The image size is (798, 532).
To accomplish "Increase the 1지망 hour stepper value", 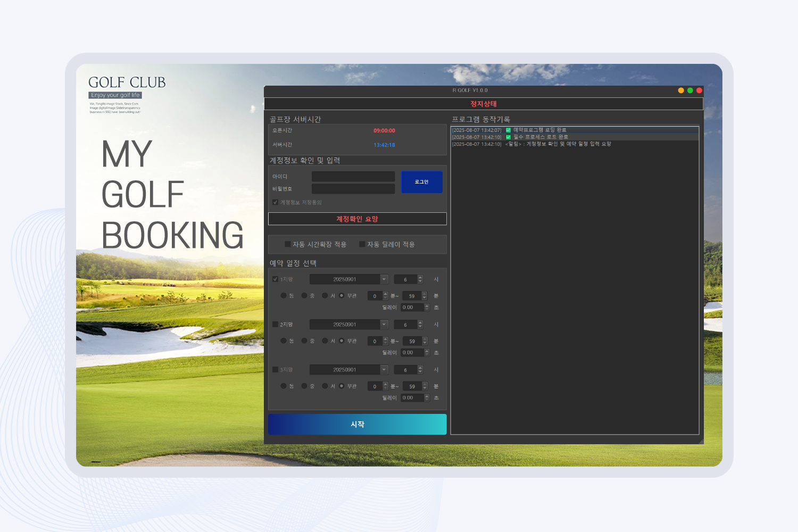I will [x=420, y=277].
